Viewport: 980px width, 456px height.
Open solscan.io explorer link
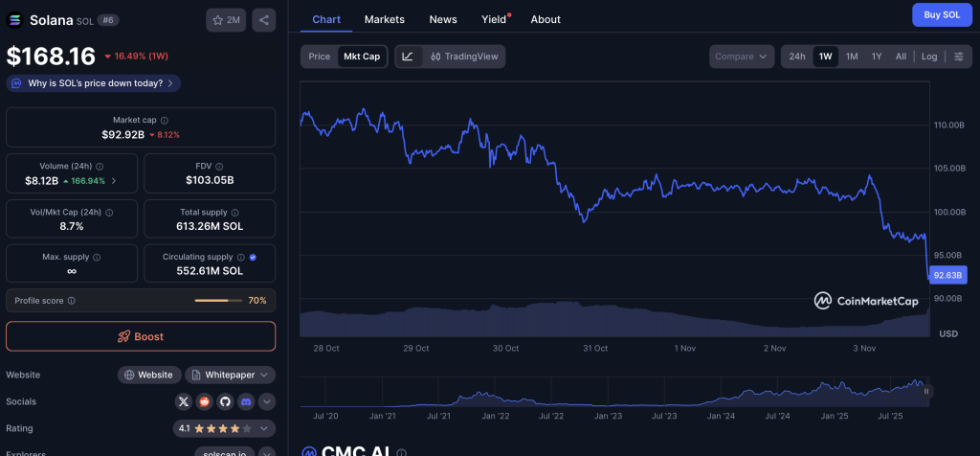[224, 453]
